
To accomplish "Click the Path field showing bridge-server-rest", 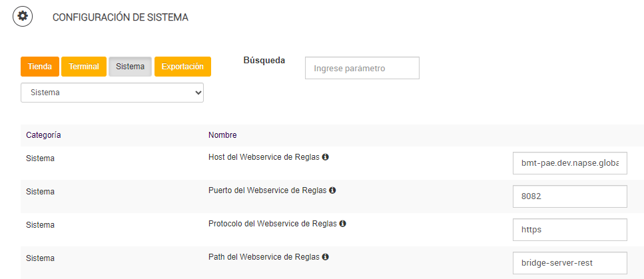I will tap(570, 263).
